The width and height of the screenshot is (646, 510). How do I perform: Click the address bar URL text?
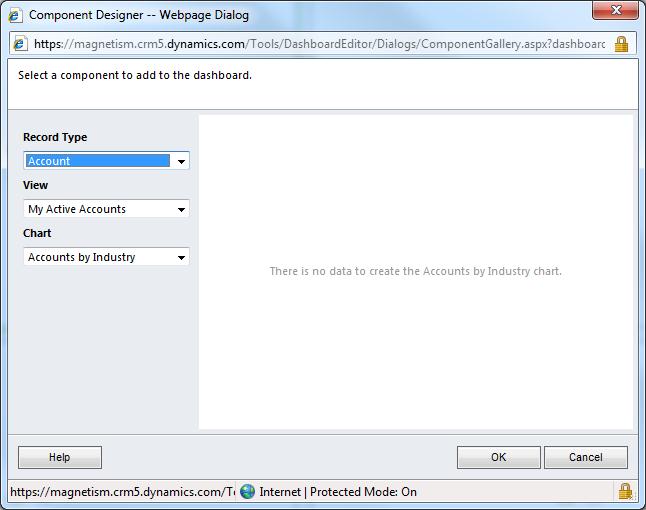[320, 44]
